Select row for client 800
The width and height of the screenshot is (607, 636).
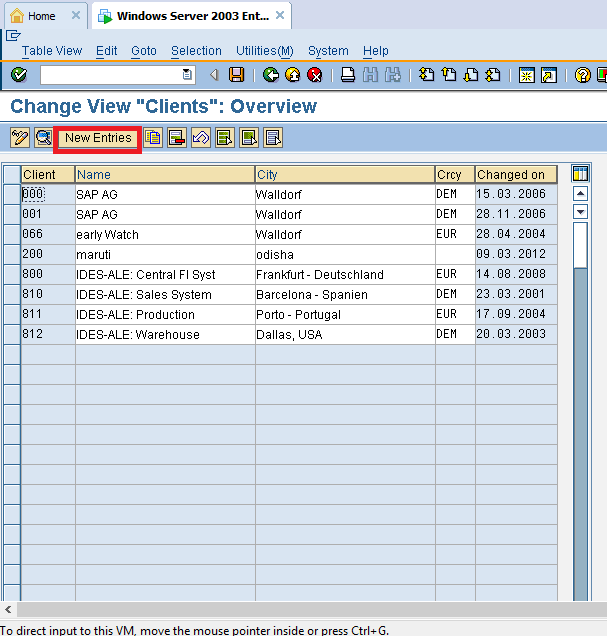click(11, 274)
